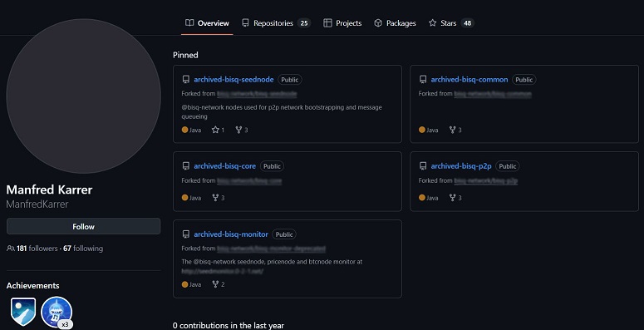Open forked-from link on archived-bisq-seednode card

pyautogui.click(x=257, y=94)
